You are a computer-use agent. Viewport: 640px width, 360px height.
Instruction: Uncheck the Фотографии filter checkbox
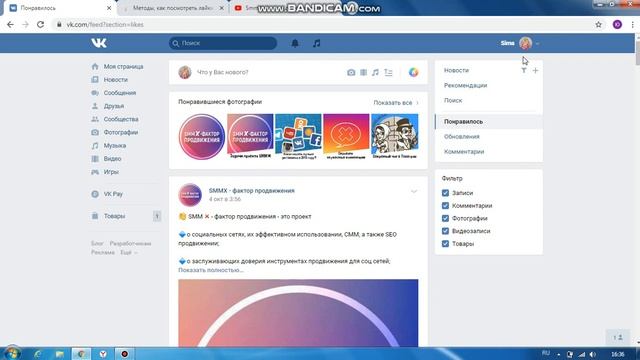pos(445,218)
